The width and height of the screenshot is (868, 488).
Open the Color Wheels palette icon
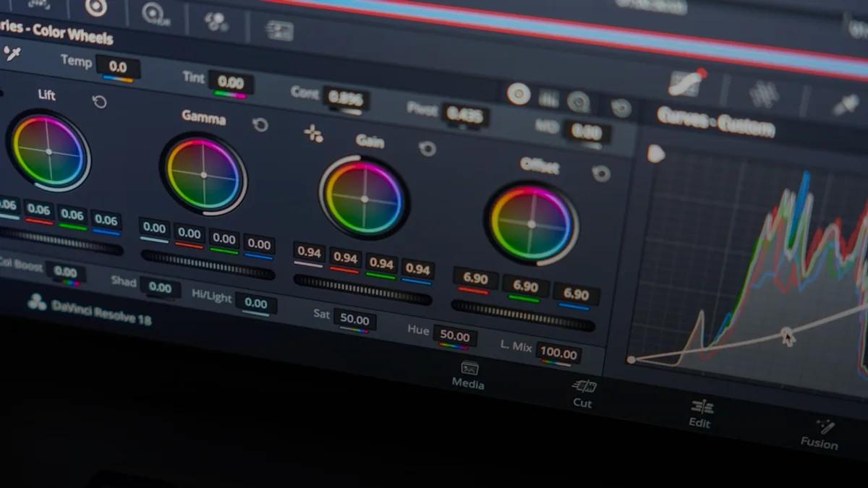pos(96,7)
